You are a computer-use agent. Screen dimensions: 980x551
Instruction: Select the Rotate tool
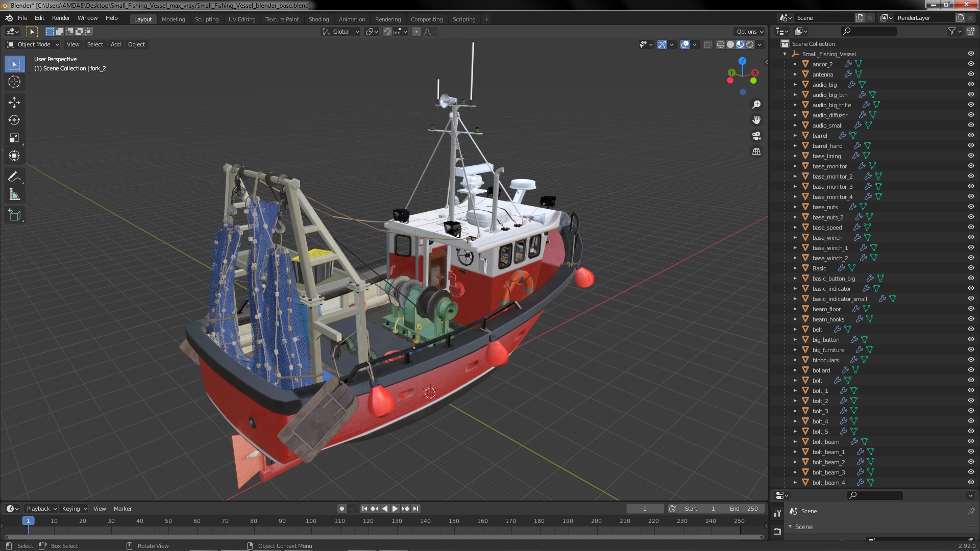(x=14, y=120)
